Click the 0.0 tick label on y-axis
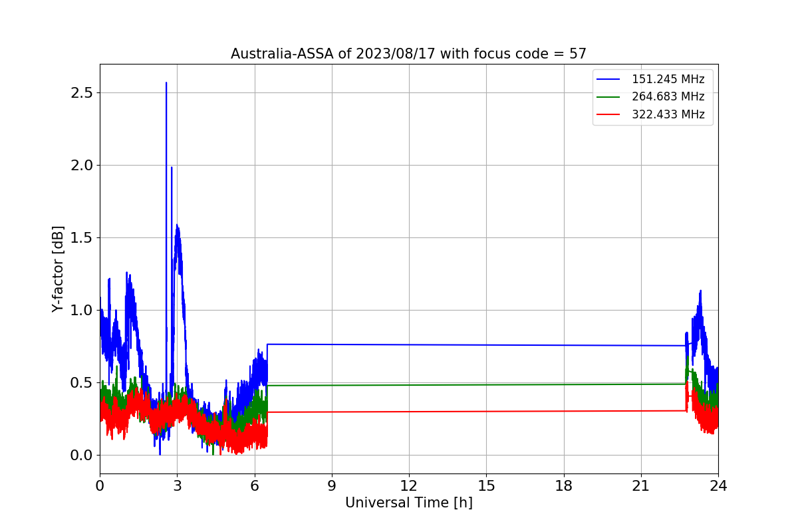The image size is (798, 532). click(x=81, y=455)
